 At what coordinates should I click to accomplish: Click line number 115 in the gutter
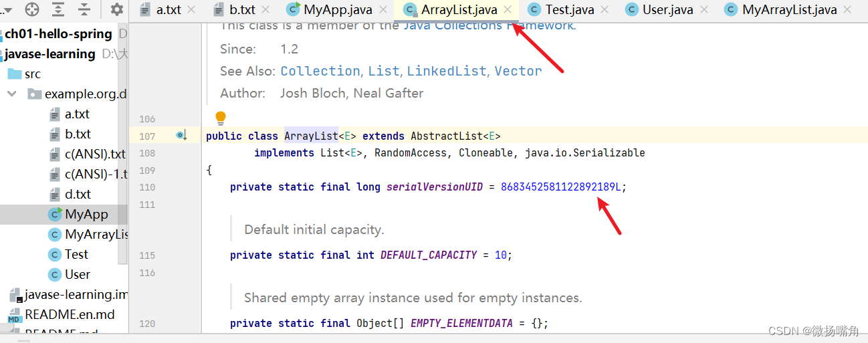coord(147,255)
